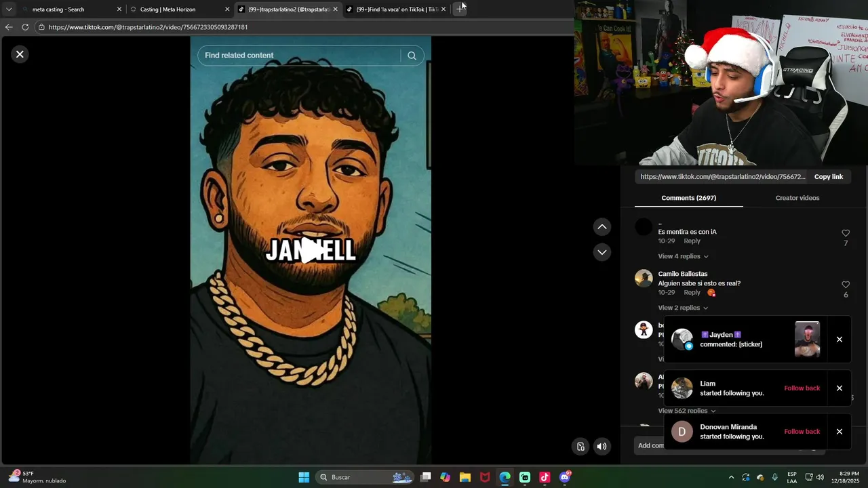Open TikTok app from the taskbar
The image size is (868, 488).
545,477
